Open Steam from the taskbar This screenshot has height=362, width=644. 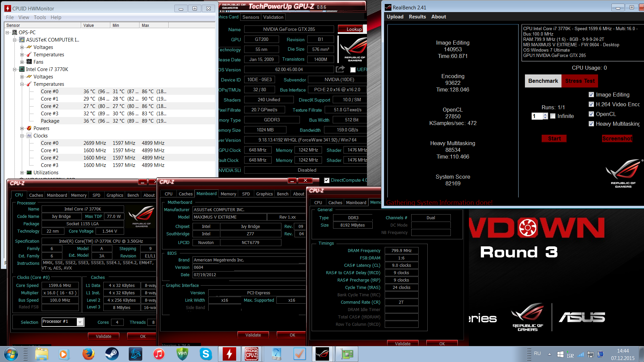[x=112, y=354]
